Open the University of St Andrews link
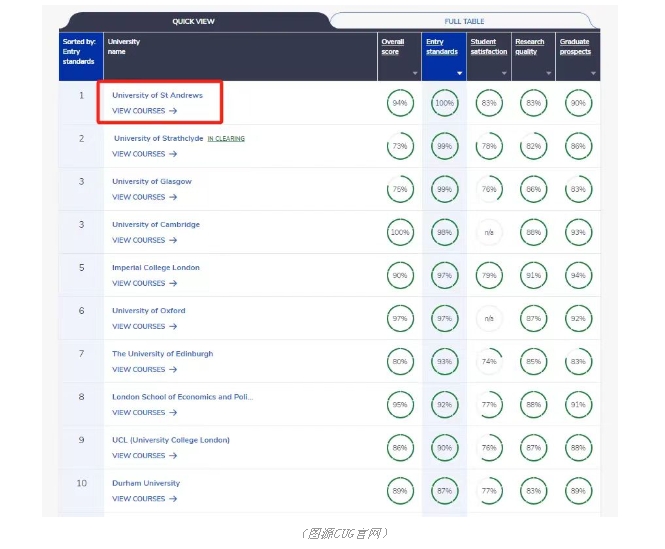This screenshot has width=665, height=549. tap(157, 95)
